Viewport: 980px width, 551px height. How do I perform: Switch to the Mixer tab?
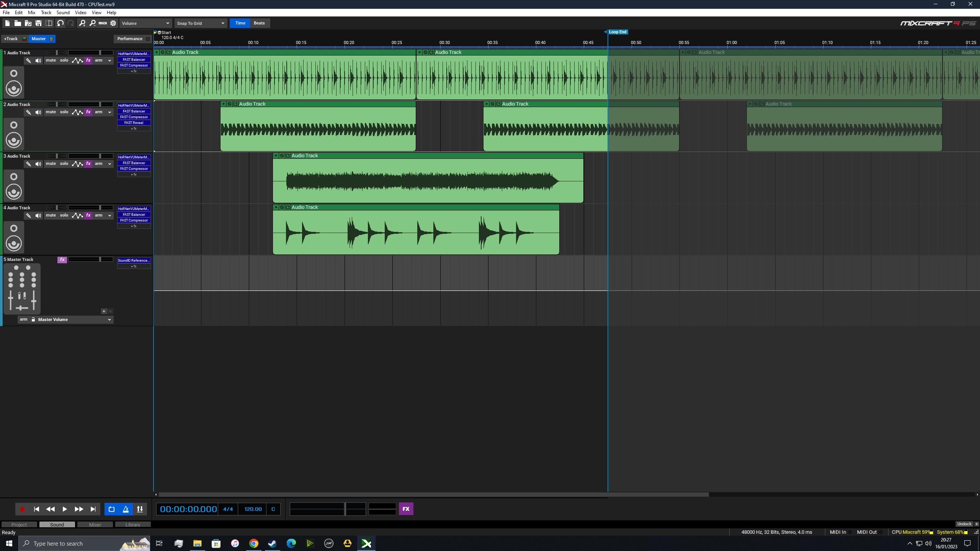(x=95, y=525)
